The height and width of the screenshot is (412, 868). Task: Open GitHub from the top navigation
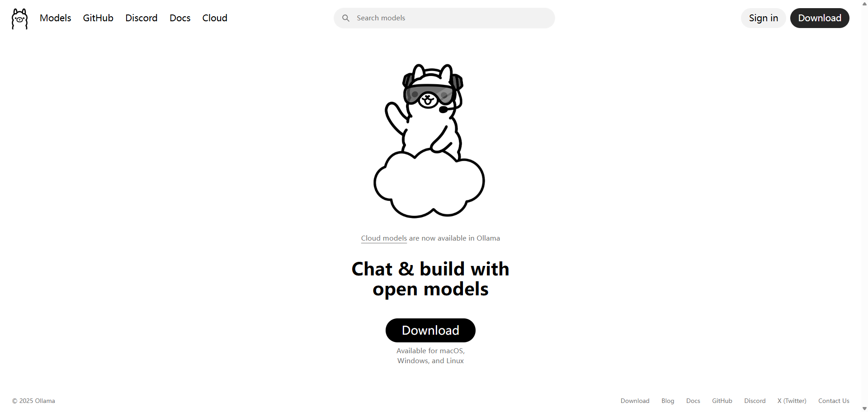98,18
